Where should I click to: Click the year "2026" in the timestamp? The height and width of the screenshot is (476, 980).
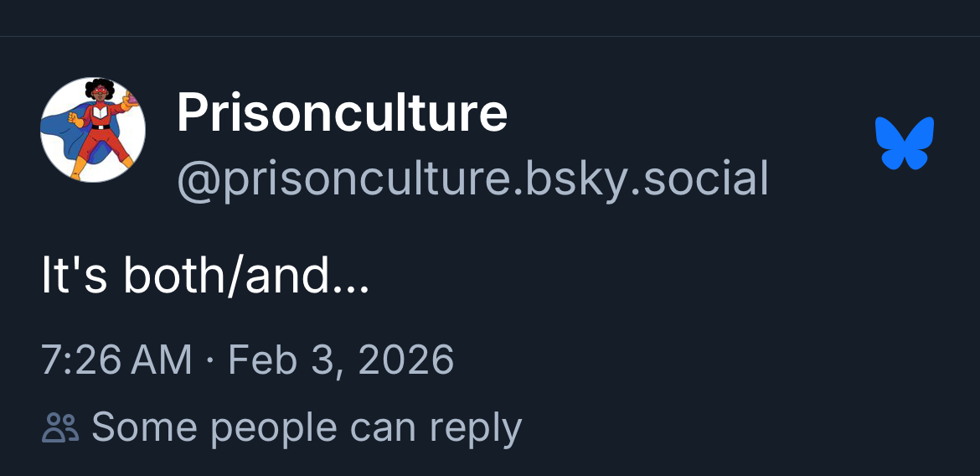pos(405,360)
